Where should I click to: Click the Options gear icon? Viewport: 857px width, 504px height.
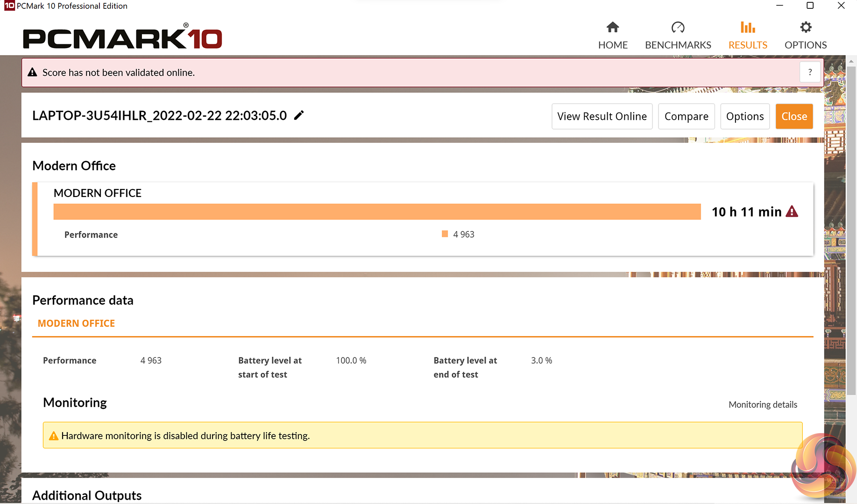[806, 27]
